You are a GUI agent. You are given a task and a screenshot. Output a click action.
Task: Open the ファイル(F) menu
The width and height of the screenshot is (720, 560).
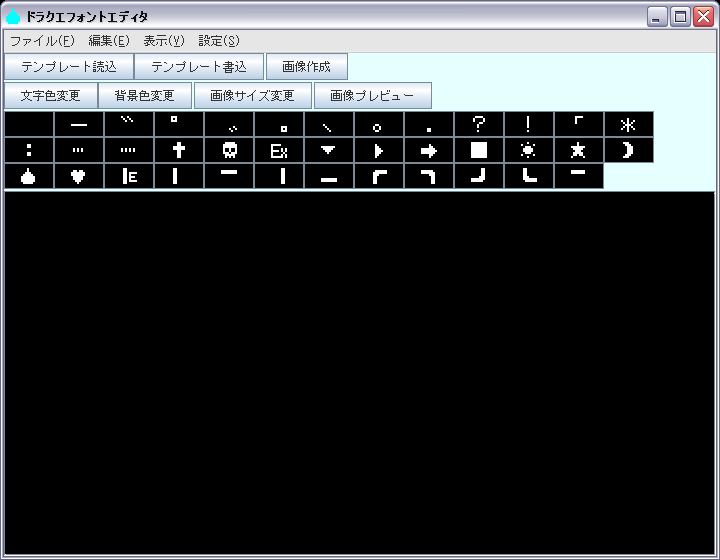pos(42,41)
